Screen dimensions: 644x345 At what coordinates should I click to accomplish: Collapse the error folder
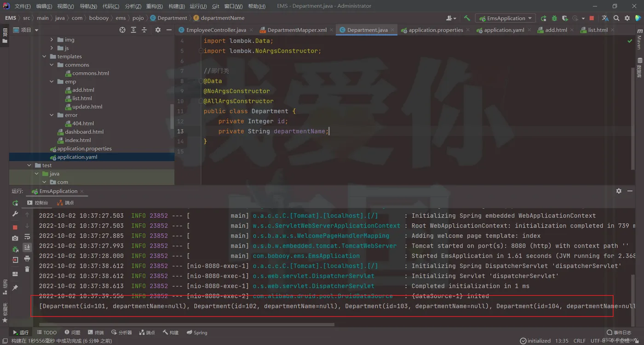point(52,115)
